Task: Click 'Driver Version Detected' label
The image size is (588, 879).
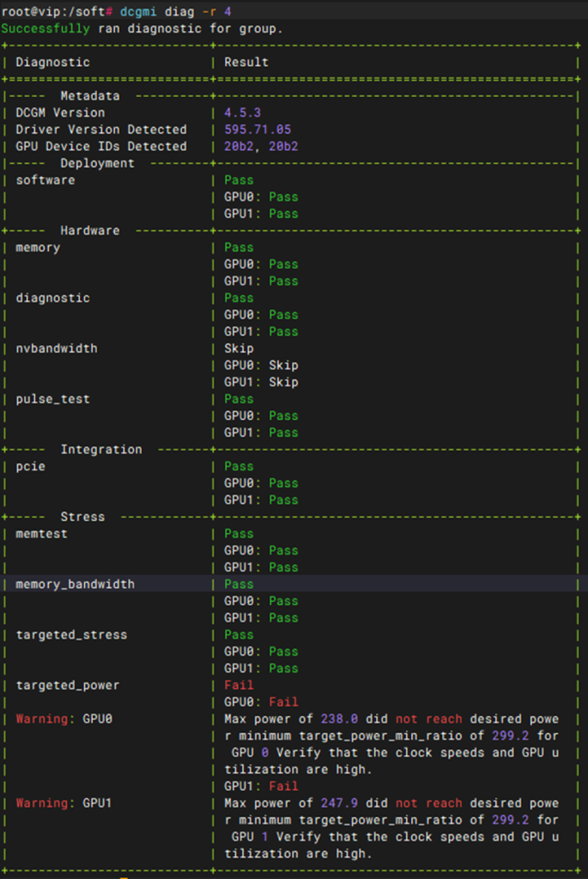Action: coord(101,130)
